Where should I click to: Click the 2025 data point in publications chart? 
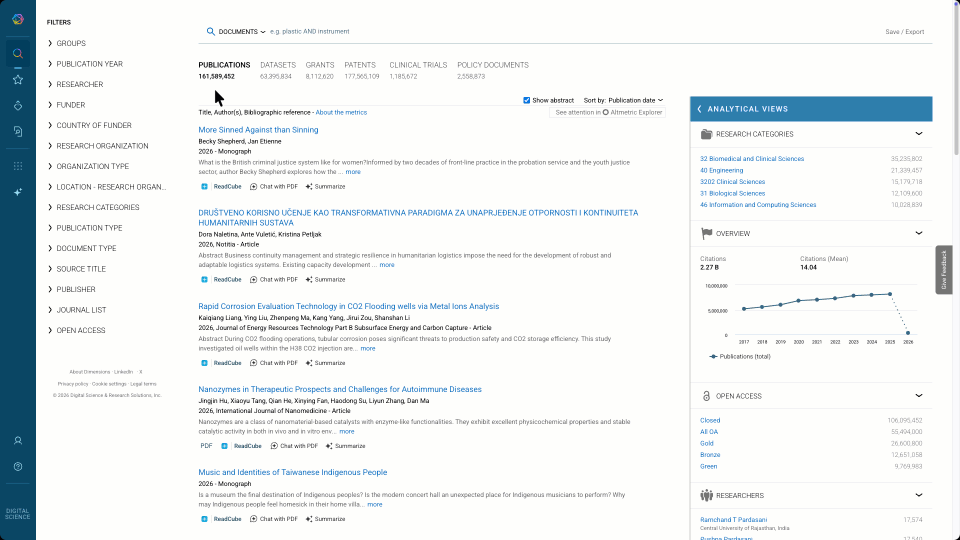[x=890, y=294]
